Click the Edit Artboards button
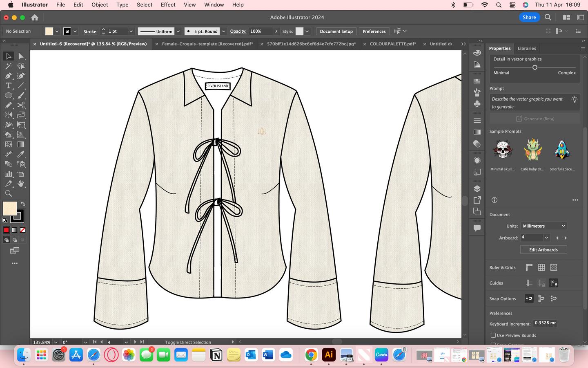The image size is (588, 368). [543, 249]
